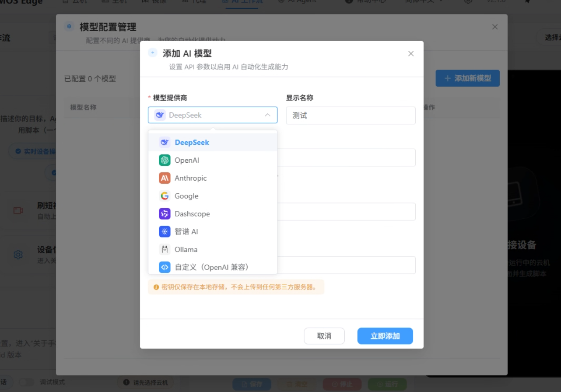Click the 已配置 0 个模型 text
The height and width of the screenshot is (392, 561).
pos(90,79)
